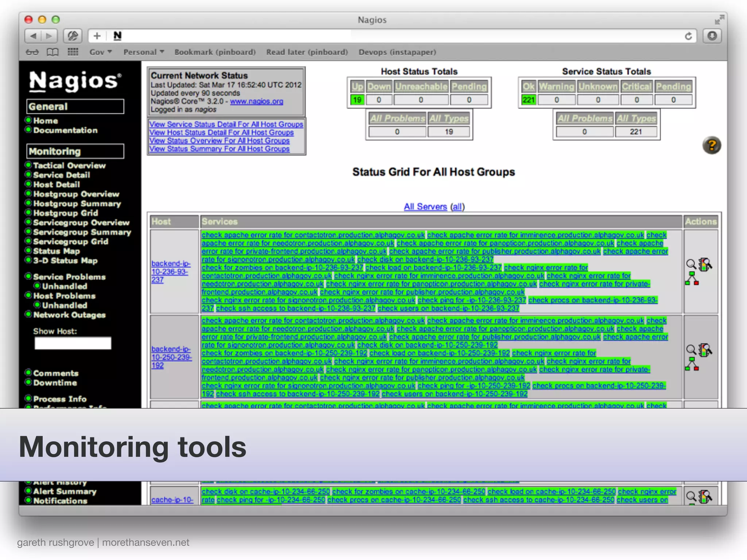747x560 pixels.
Task: Follow the www.nagios.org link
Action: point(256,101)
